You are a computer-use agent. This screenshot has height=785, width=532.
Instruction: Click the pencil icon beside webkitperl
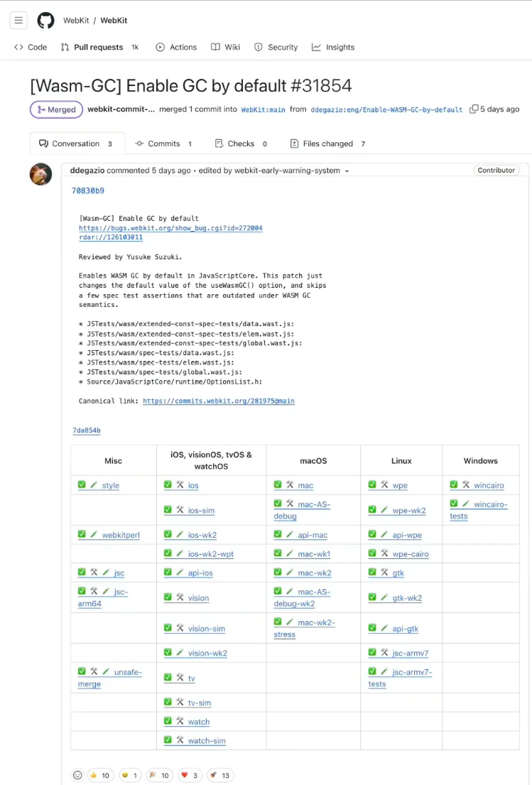(94, 534)
